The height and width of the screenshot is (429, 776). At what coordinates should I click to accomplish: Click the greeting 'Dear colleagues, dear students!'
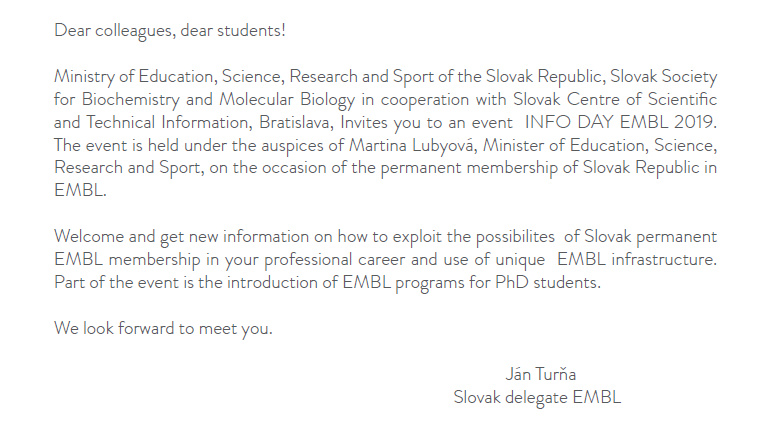tap(170, 31)
